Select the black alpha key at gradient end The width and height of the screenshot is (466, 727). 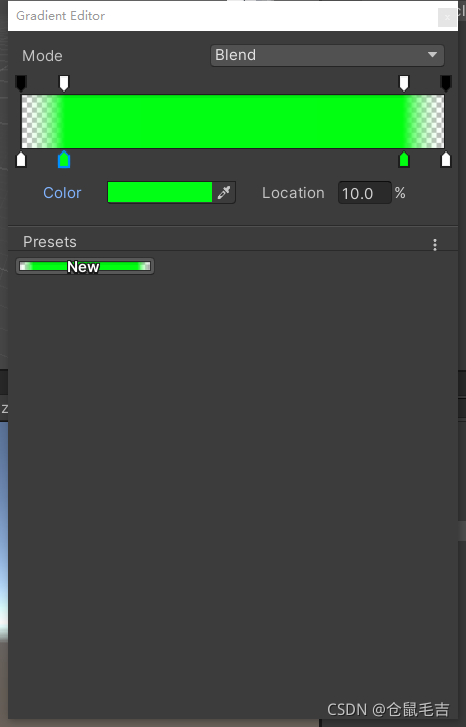click(446, 83)
